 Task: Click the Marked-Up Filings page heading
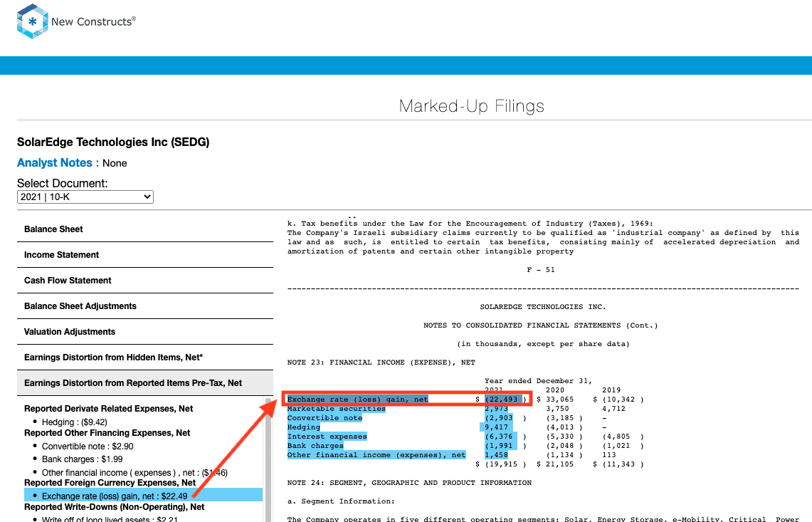click(472, 105)
